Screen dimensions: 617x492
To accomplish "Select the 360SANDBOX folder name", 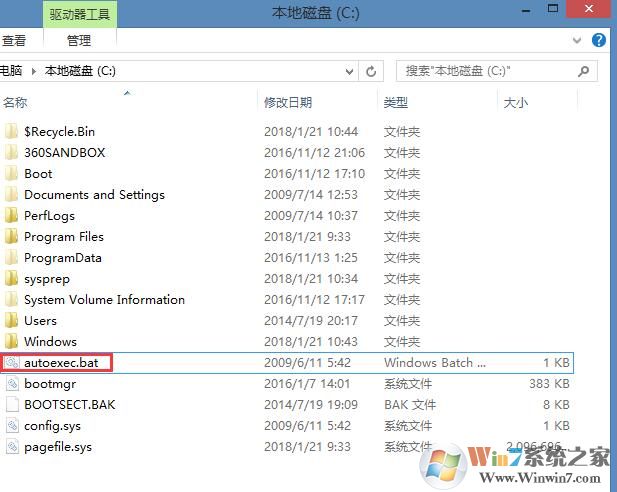I will click(65, 152).
